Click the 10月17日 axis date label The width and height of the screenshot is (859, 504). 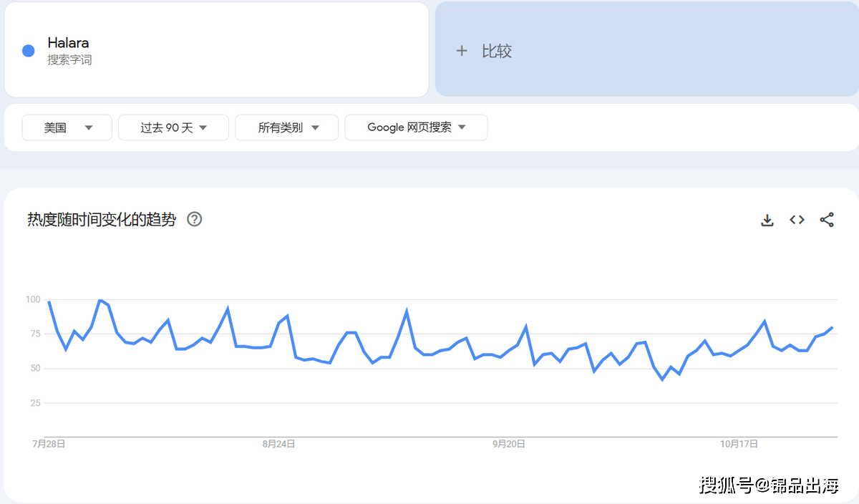pos(739,444)
